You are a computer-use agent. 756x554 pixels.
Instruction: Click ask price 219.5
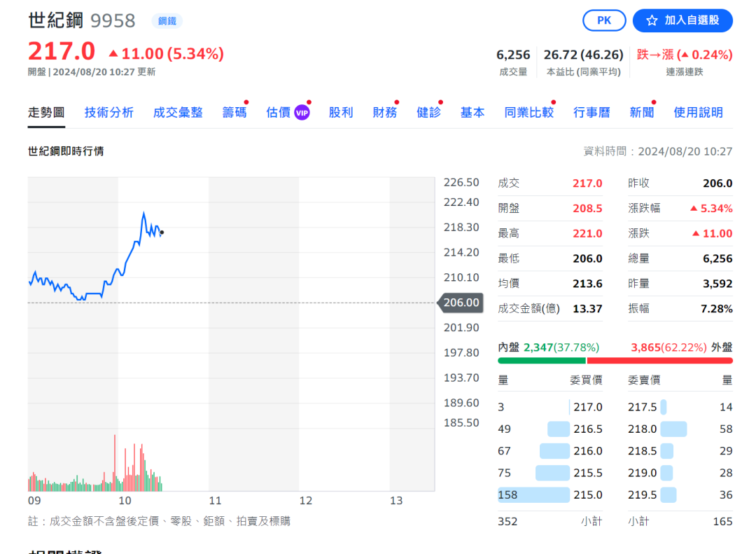642,495
